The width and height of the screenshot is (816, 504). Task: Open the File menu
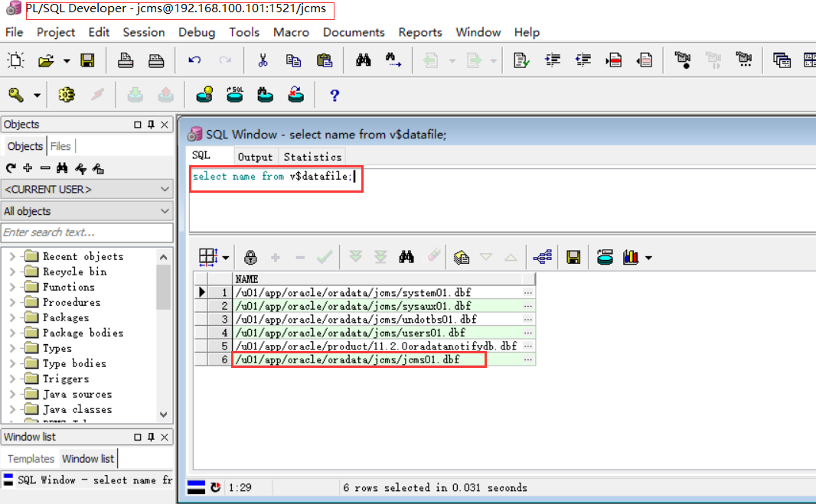click(14, 32)
